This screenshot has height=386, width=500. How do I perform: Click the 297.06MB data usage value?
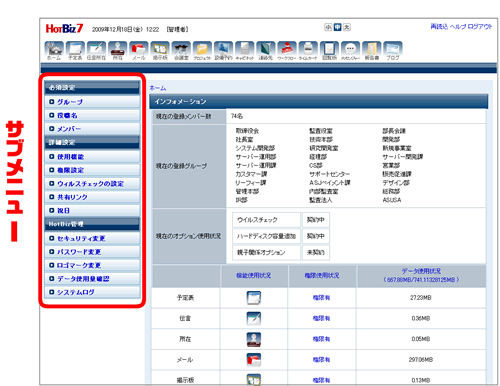click(x=421, y=360)
